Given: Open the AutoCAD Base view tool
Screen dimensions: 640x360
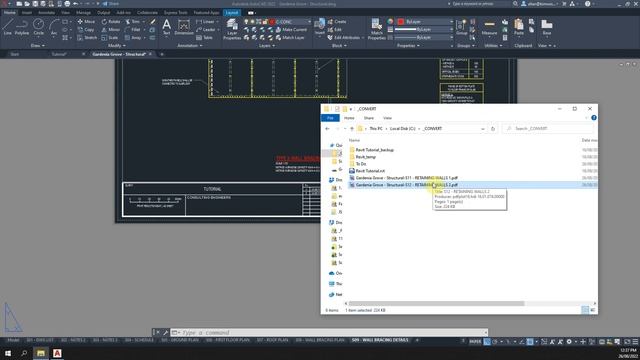Looking at the screenshot, I should (x=547, y=27).
